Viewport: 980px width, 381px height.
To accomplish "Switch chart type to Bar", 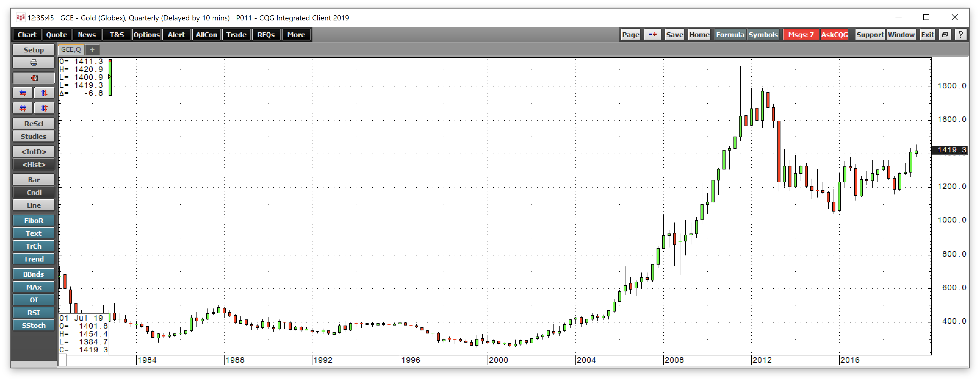I will 34,180.
